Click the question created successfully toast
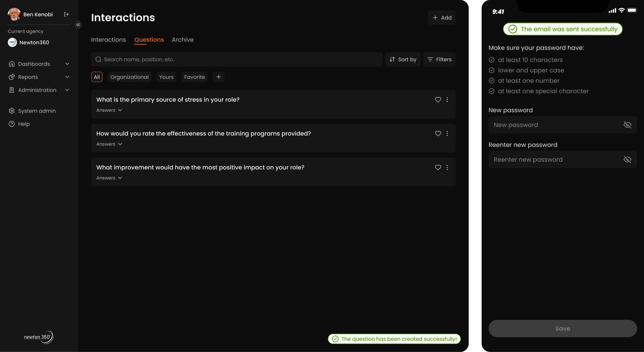 [394, 339]
